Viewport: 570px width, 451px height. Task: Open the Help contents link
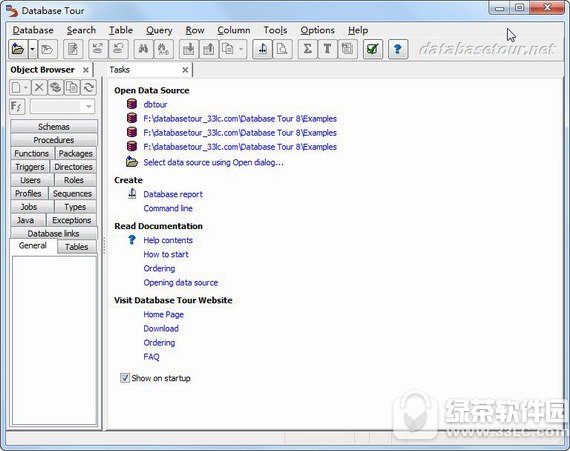[168, 240]
